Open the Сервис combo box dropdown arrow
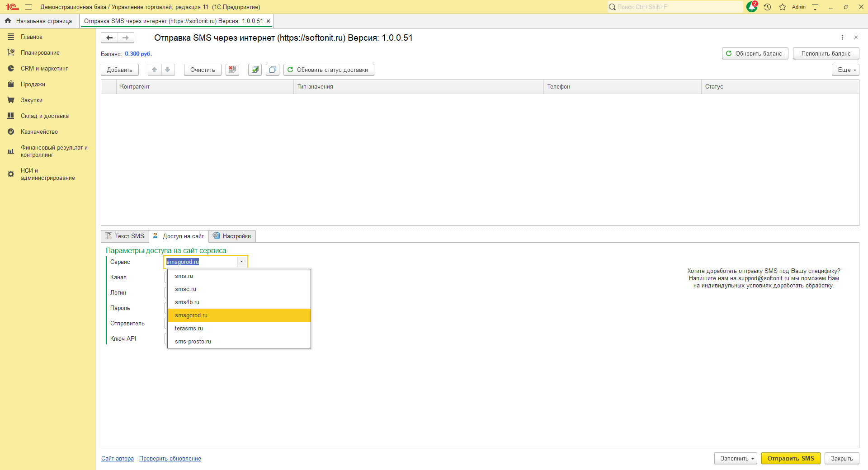This screenshot has width=868, height=470. [242, 262]
